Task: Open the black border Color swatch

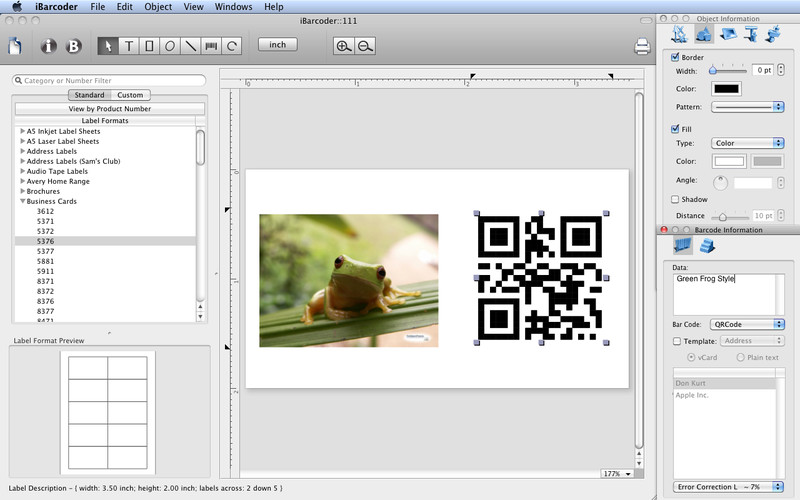Action: [727, 89]
